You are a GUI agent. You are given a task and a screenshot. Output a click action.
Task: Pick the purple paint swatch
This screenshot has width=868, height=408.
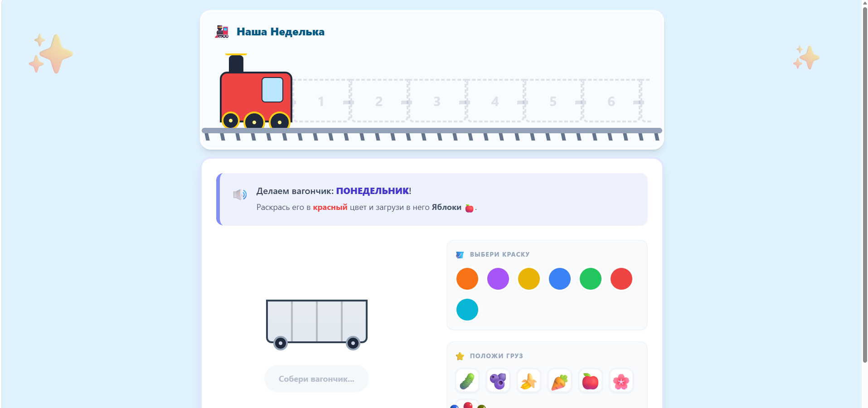coord(498,279)
